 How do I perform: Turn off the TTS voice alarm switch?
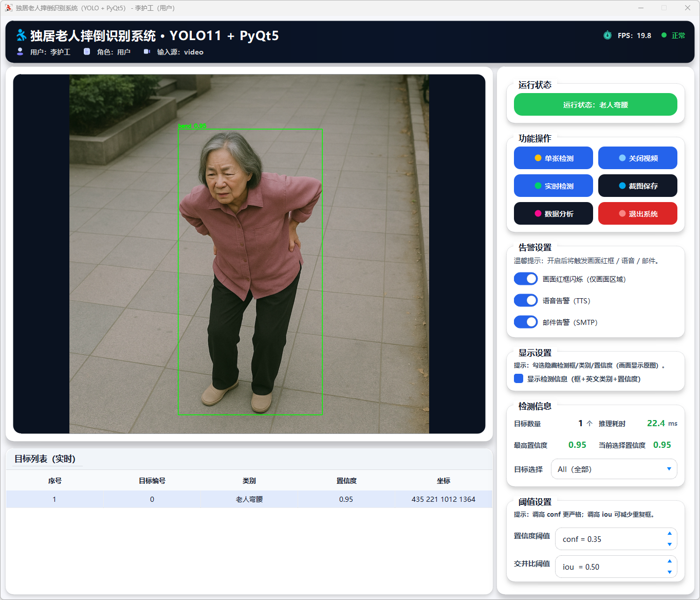tap(526, 300)
